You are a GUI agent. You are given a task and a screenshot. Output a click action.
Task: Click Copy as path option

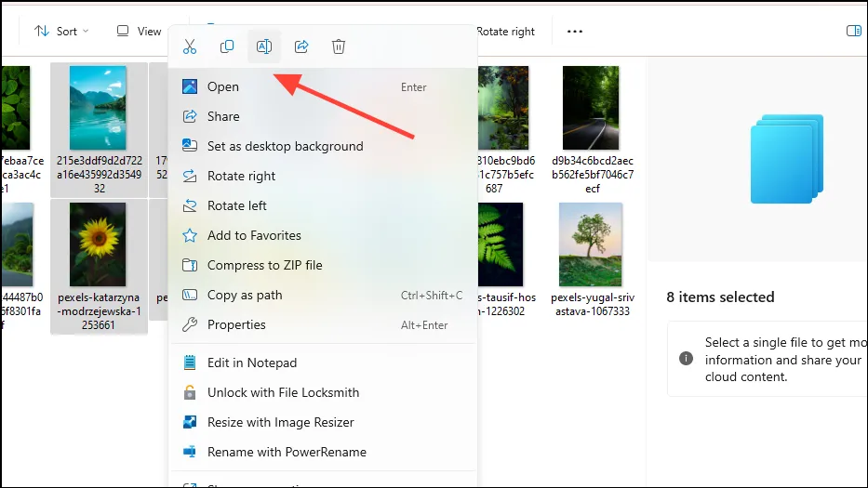(x=244, y=295)
